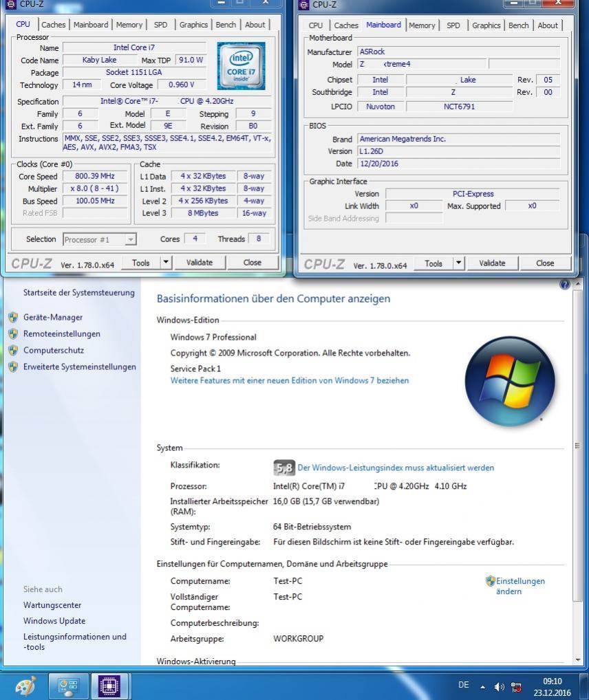589x700 pixels.
Task: Click the shield icon beside Einstellungen ändern
Action: pos(490,581)
